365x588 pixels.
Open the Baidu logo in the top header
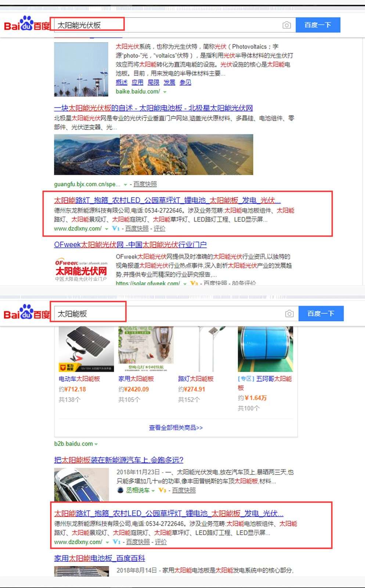click(26, 24)
